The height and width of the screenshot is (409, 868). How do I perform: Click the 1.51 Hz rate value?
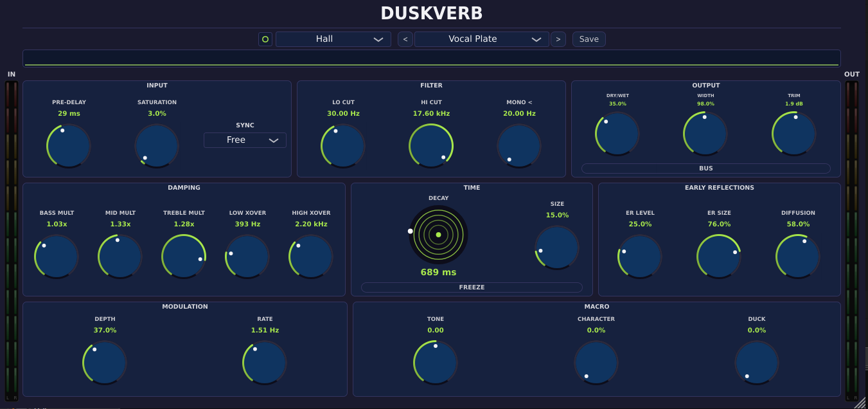(265, 330)
